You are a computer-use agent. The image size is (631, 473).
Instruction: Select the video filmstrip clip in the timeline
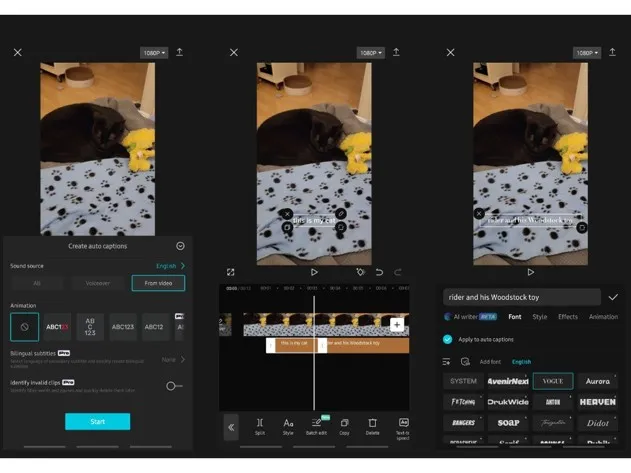coord(326,324)
